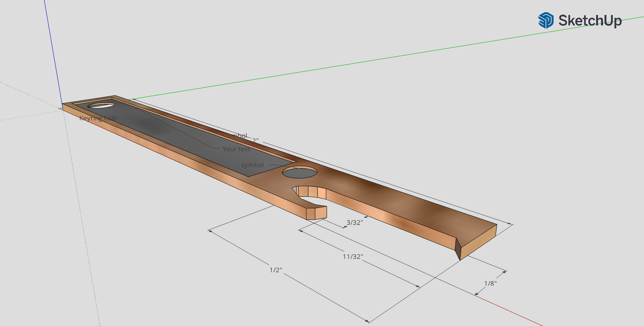Select the "Your text" label

[x=237, y=149]
